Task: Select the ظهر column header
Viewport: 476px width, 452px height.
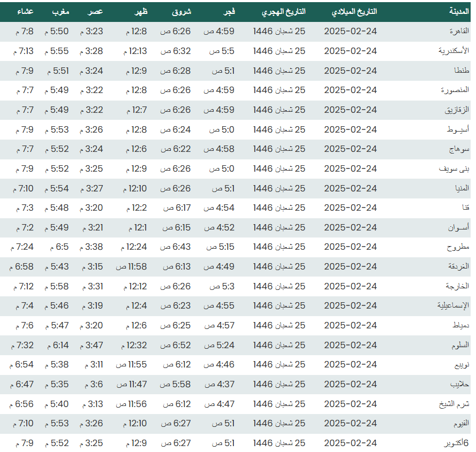Action: 141,12
